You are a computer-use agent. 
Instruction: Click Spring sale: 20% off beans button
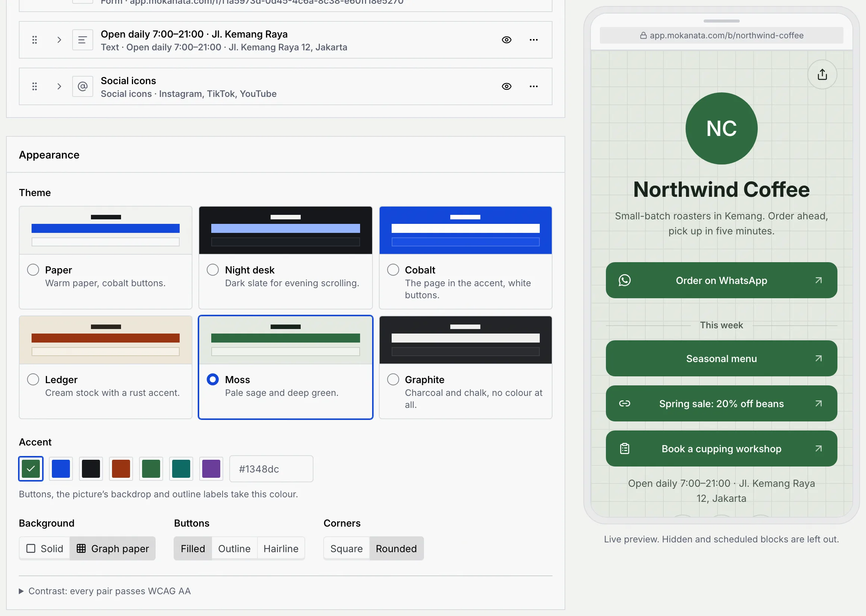721,403
